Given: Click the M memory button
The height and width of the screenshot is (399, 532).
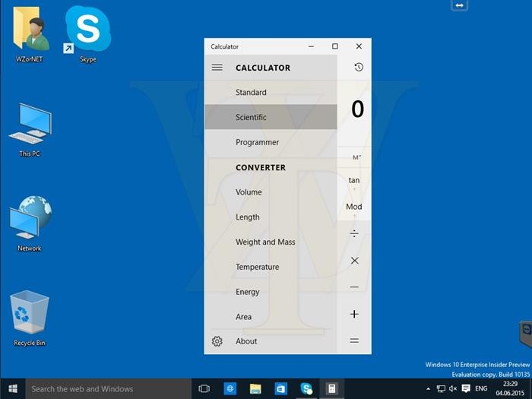Looking at the screenshot, I should click(356, 157).
